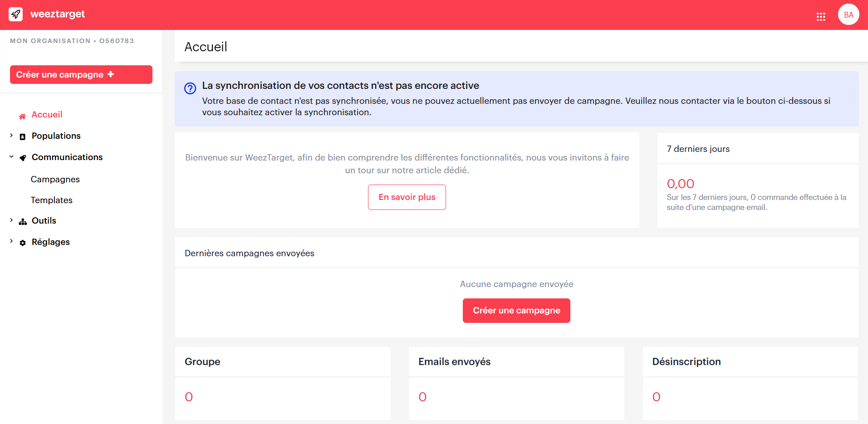
Task: Expand the Outils section
Action: tap(11, 220)
